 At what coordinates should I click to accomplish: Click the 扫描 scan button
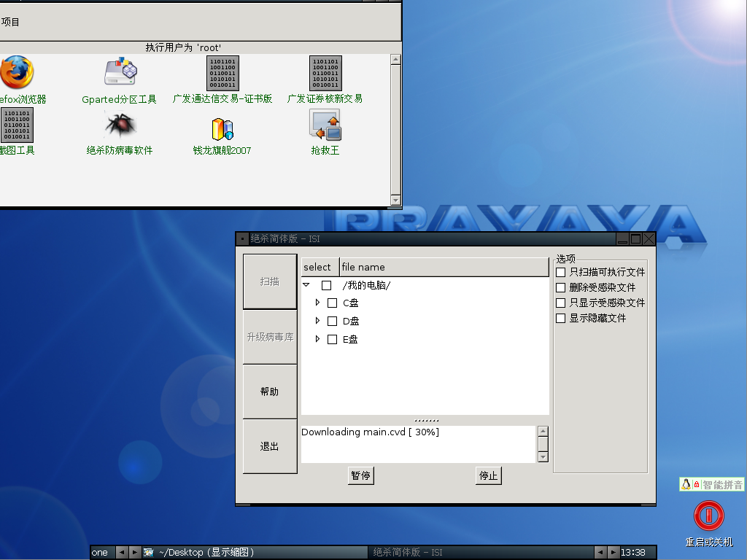(270, 281)
